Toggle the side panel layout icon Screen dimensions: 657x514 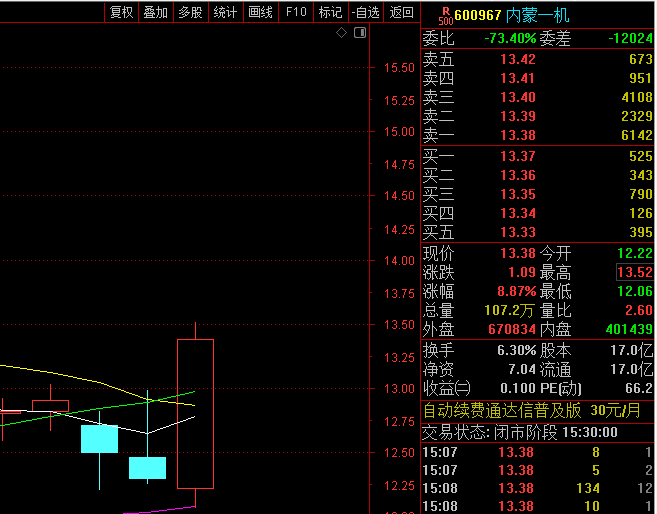point(360,32)
